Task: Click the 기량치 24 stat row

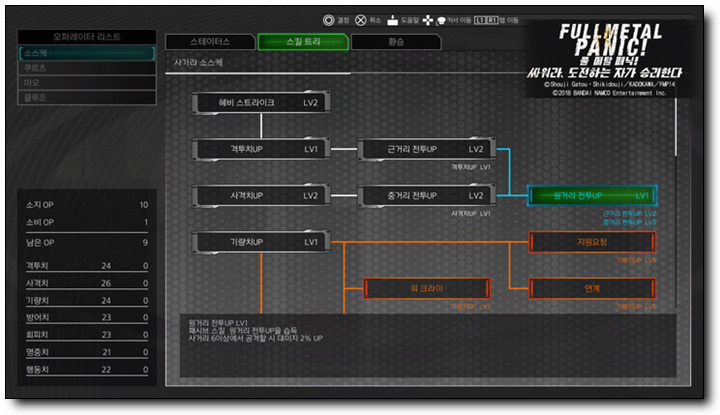Action: (x=87, y=301)
